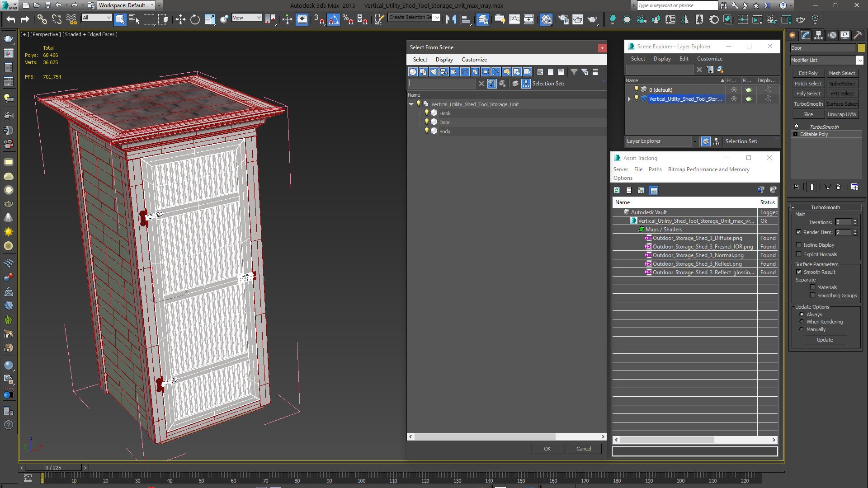
Task: Open the Render Setup teapot icon
Action: pyautogui.click(x=563, y=19)
